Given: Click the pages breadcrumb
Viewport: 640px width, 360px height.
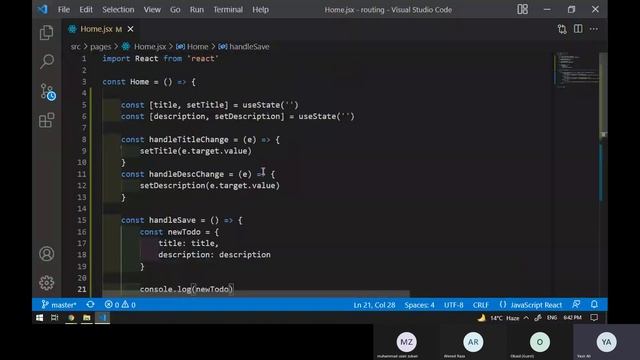Looking at the screenshot, I should [100, 47].
